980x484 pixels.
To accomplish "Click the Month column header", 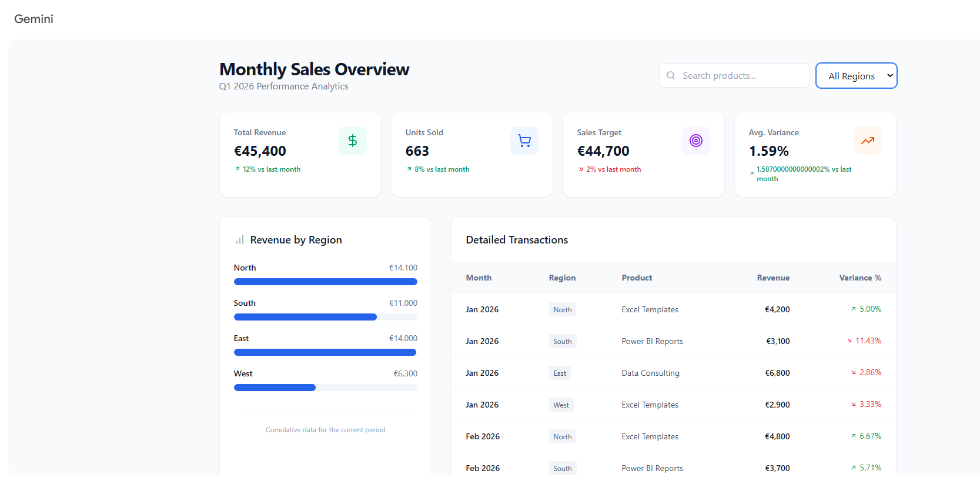I will point(479,278).
